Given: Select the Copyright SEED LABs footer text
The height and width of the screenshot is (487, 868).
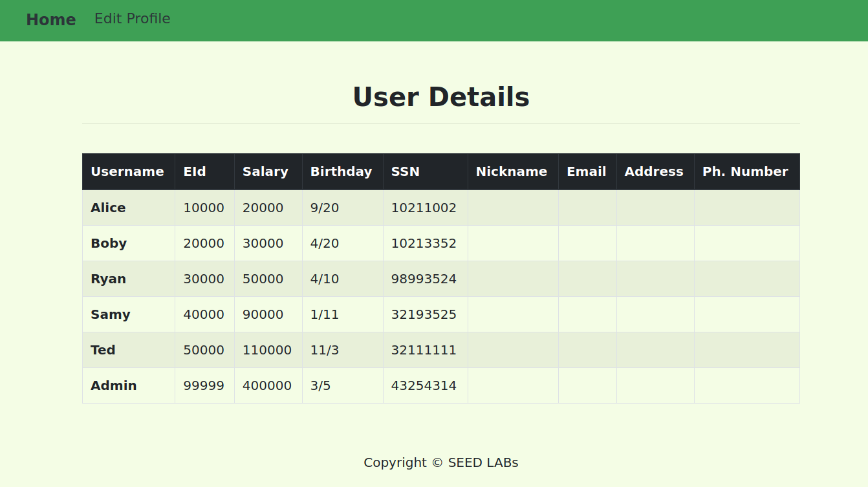Looking at the screenshot, I should coord(441,462).
